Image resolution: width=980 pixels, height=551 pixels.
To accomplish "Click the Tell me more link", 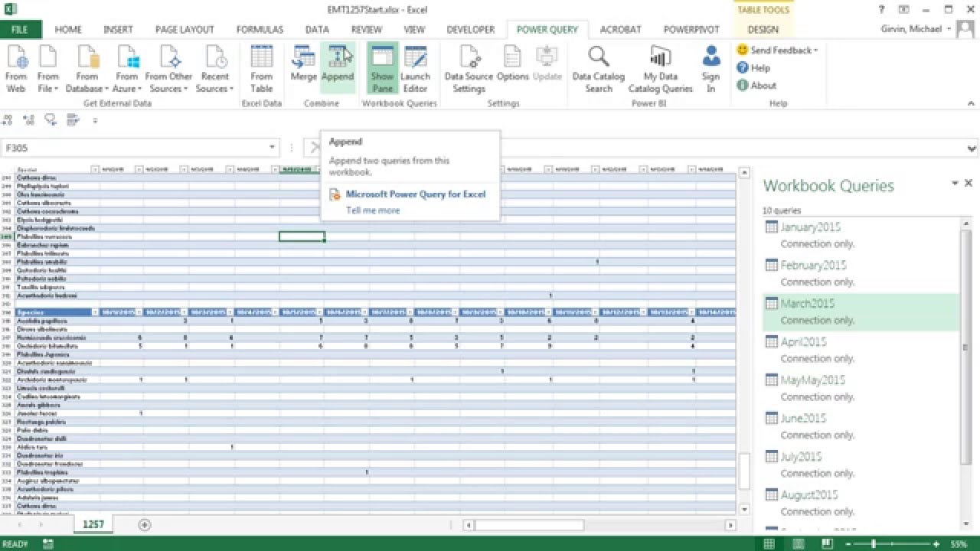I will coord(373,210).
